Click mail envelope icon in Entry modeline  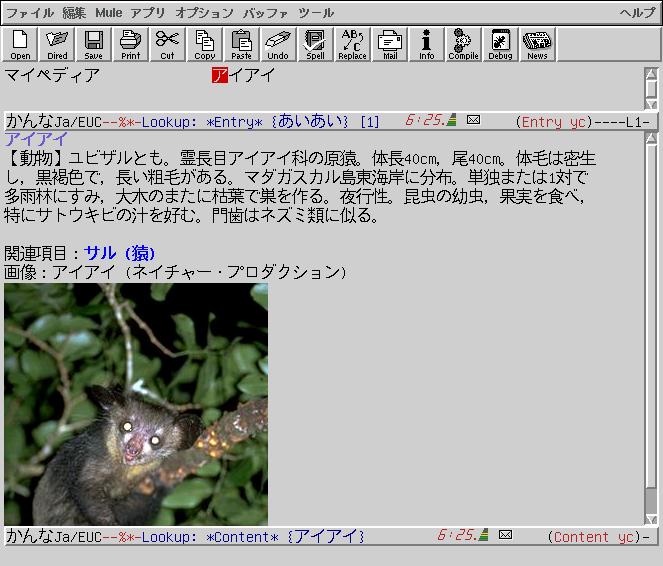point(473,120)
